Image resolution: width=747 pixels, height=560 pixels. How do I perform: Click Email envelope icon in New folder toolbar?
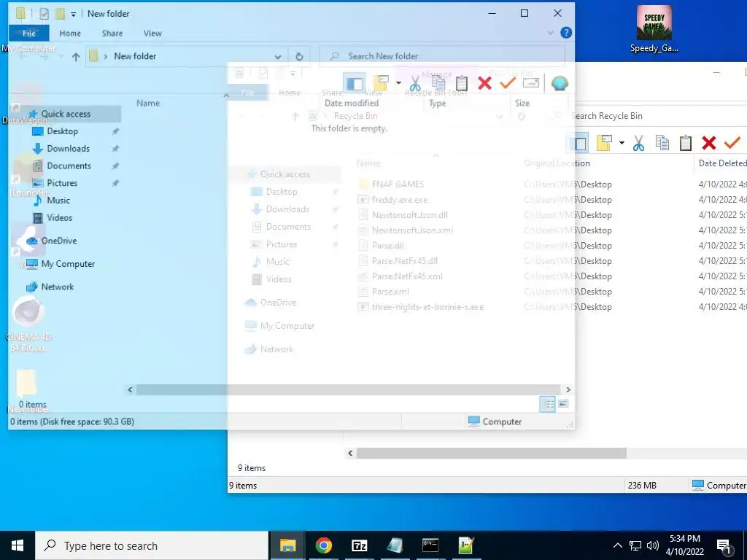click(x=531, y=83)
